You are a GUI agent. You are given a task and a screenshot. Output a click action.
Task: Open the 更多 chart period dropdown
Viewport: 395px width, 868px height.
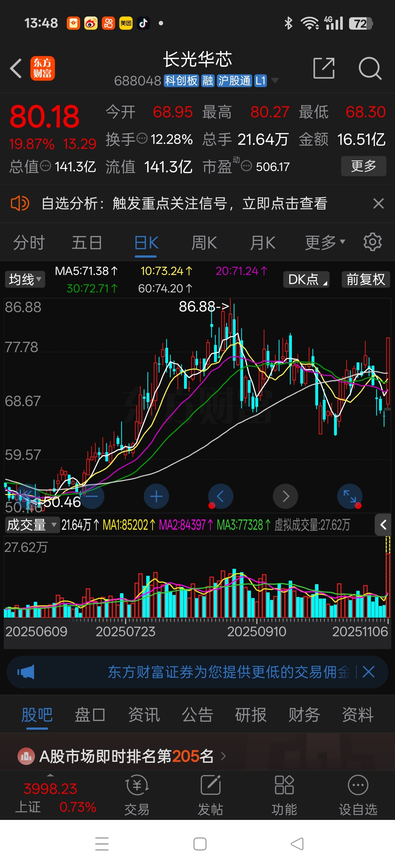click(325, 242)
